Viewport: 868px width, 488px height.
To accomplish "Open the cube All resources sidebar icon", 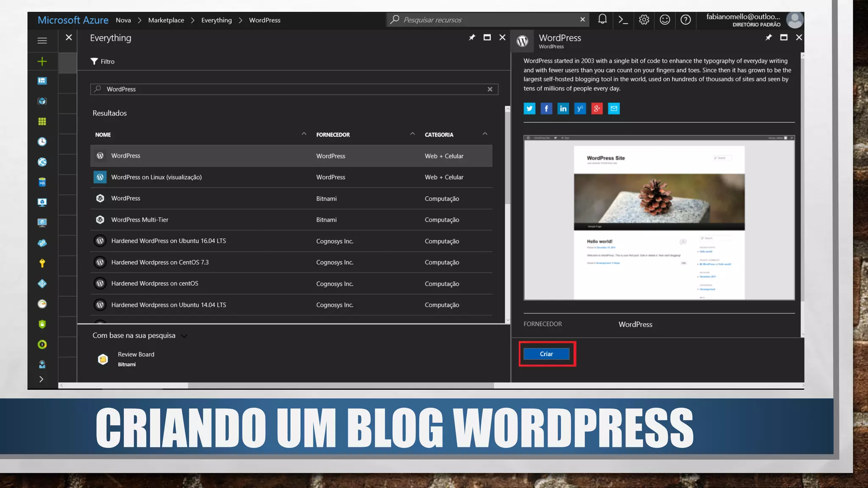I will click(x=42, y=101).
